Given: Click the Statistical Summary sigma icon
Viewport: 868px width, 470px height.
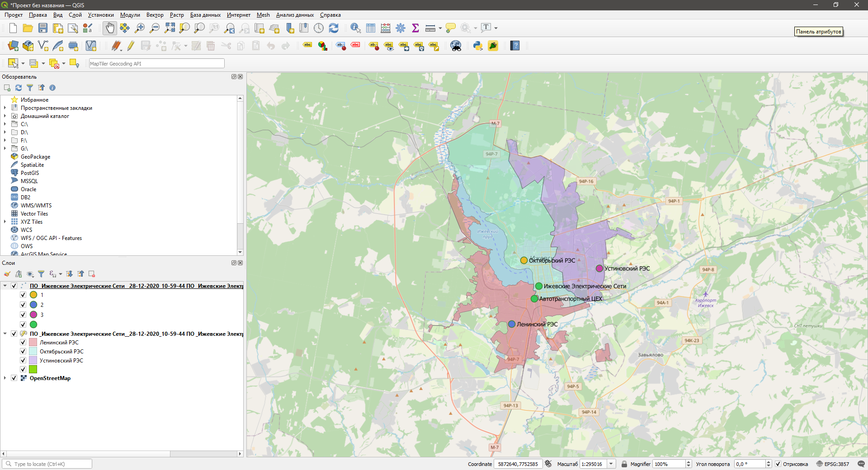Looking at the screenshot, I should [x=415, y=28].
